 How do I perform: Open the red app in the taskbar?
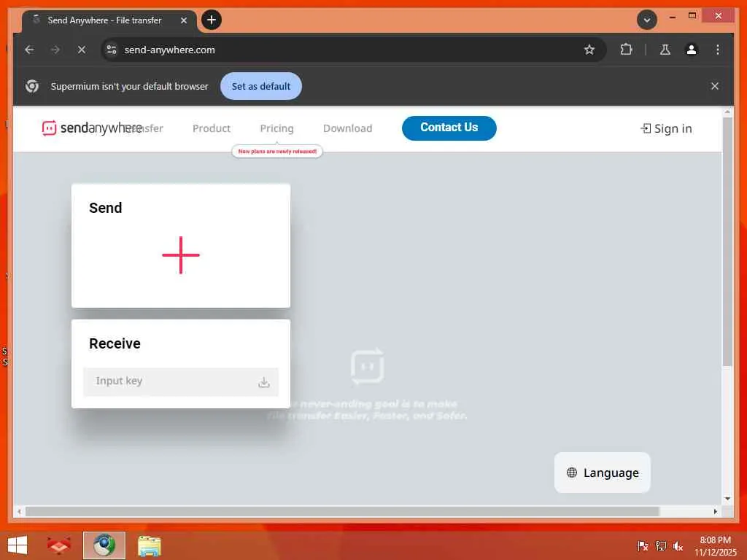click(x=59, y=545)
